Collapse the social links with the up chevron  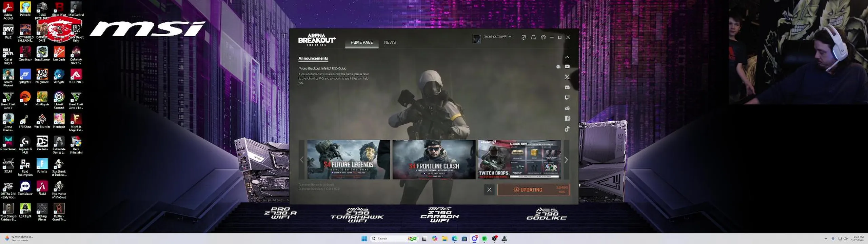(567, 57)
